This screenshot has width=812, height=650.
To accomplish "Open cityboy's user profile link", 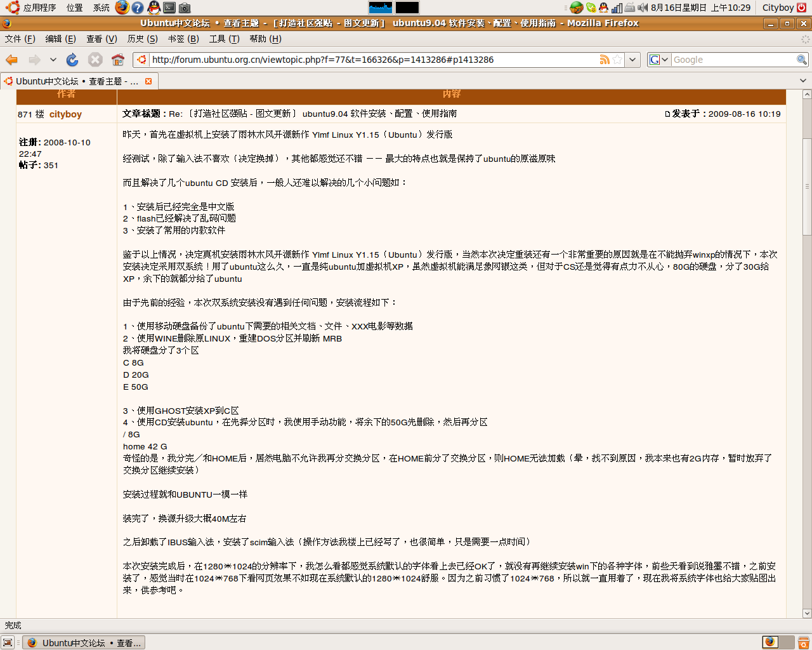I will pyautogui.click(x=65, y=114).
